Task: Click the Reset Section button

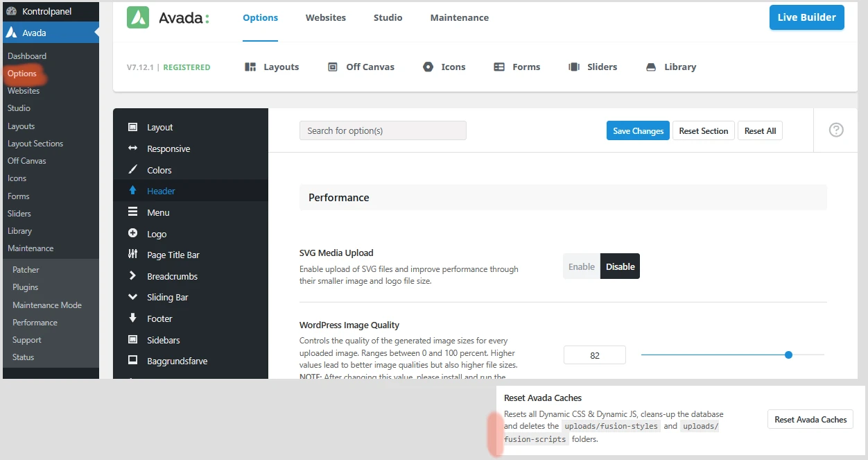Action: tap(704, 130)
